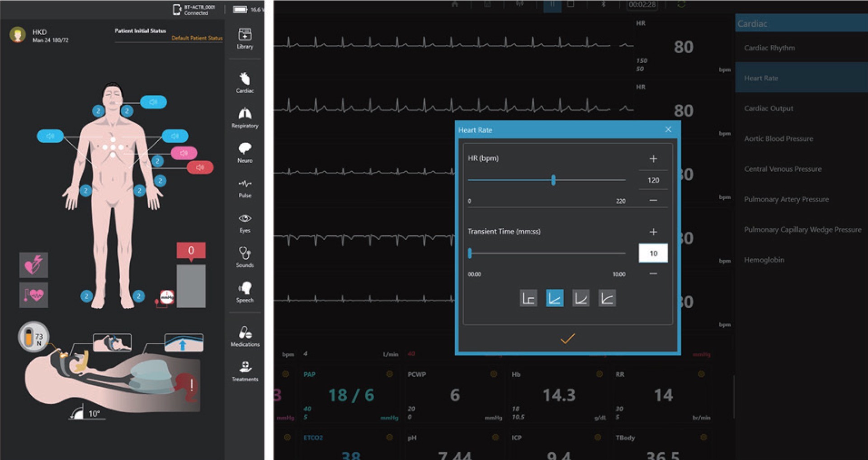
Task: Select Aortic Blood Pressure option
Action: 802,138
